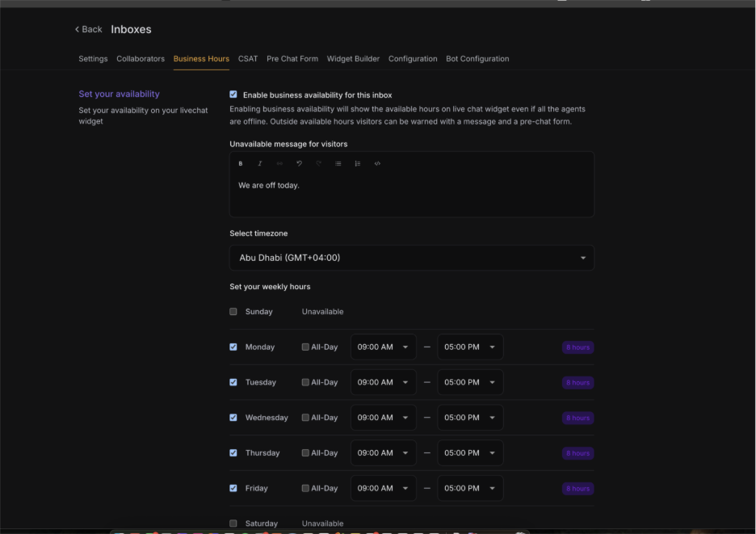Click the Wednesday 8 hours badge
Viewport: 756px width, 534px height.
tap(577, 418)
